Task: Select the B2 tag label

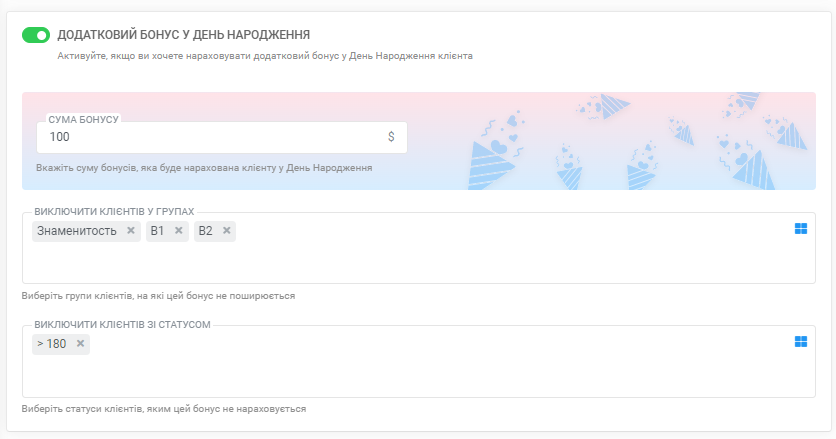Action: tap(205, 231)
